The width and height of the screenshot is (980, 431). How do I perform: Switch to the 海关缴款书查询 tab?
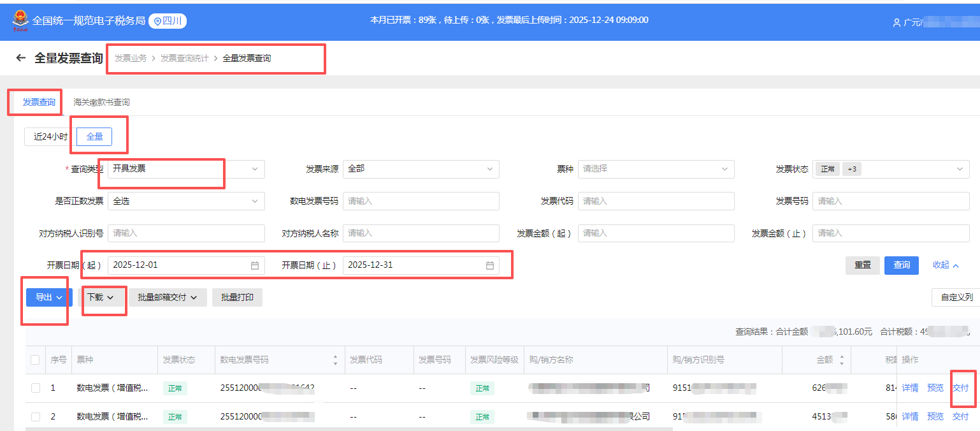pos(101,102)
